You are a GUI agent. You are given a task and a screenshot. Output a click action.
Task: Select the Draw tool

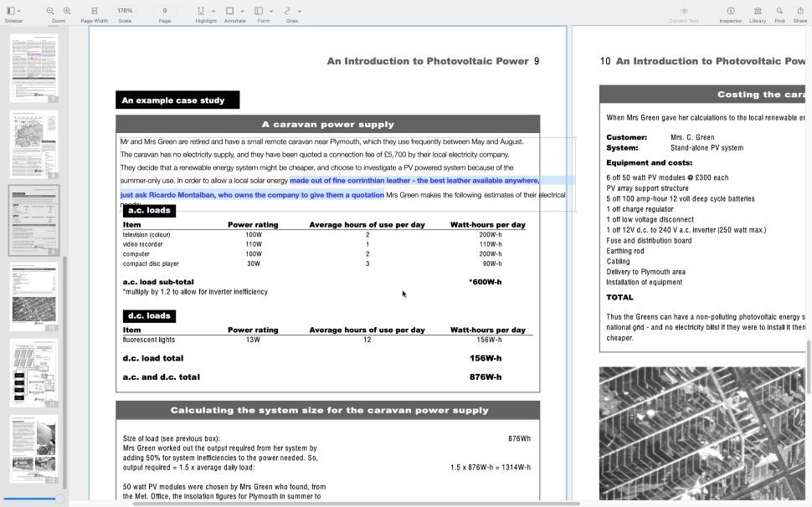tap(286, 9)
